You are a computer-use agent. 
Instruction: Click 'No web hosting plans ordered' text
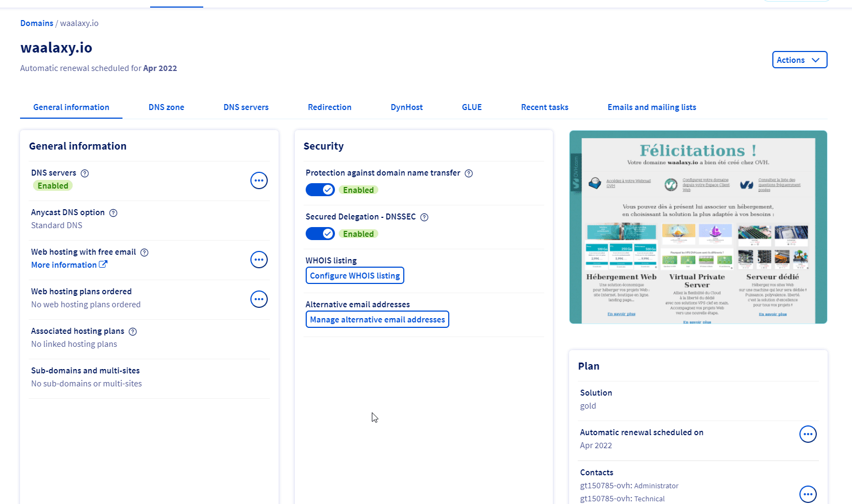tap(86, 305)
